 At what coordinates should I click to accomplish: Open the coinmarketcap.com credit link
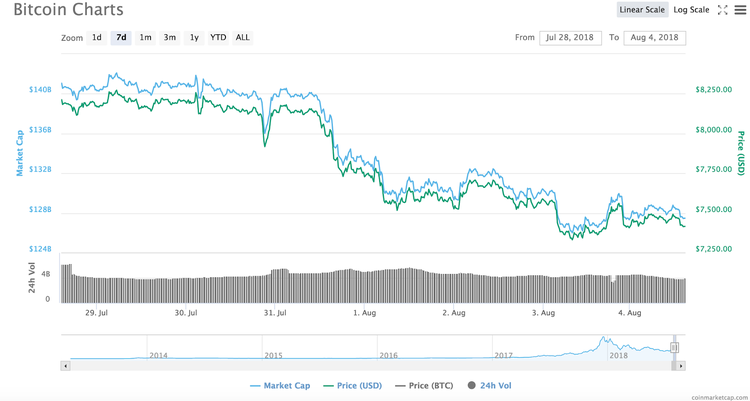(x=719, y=397)
